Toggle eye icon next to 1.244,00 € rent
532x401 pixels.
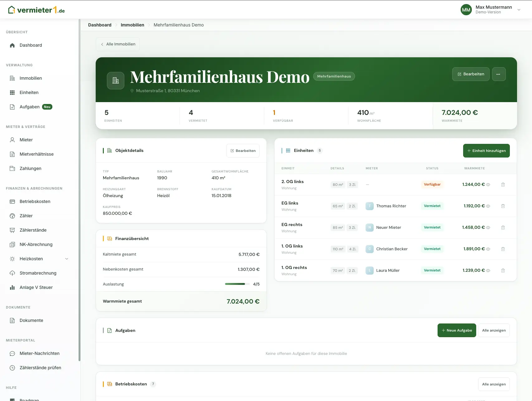pos(488,185)
